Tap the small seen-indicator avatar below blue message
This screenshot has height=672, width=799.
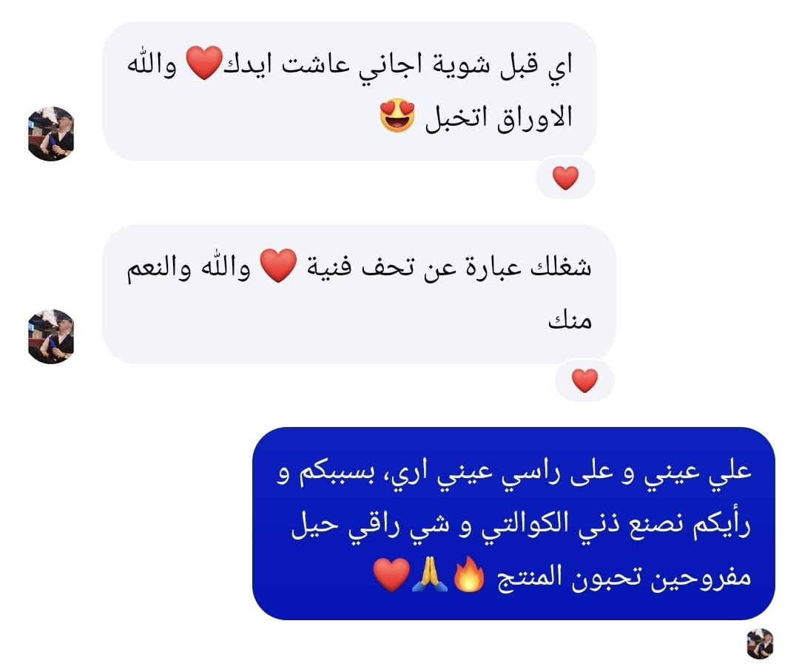[x=760, y=643]
